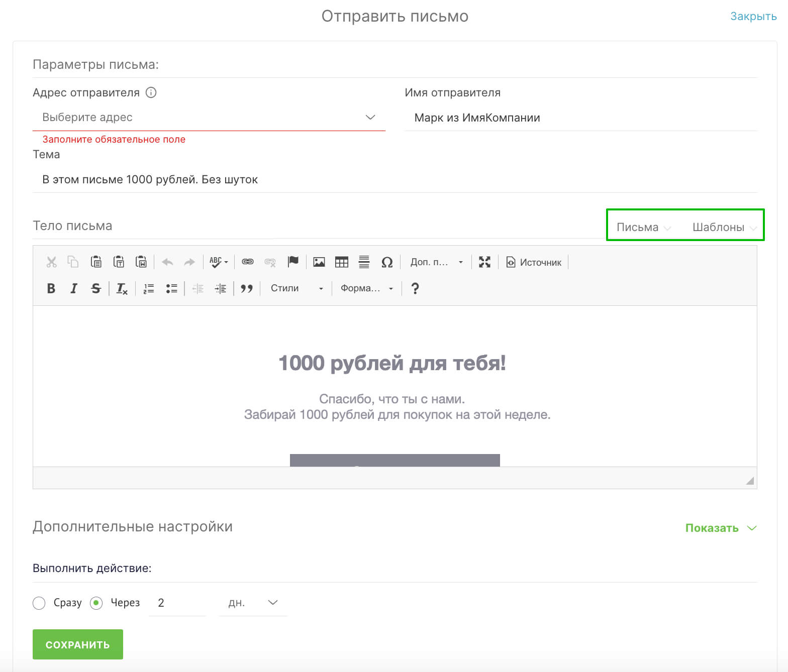This screenshot has width=788, height=672.
Task: Insert a table via grid icon
Action: 342,262
